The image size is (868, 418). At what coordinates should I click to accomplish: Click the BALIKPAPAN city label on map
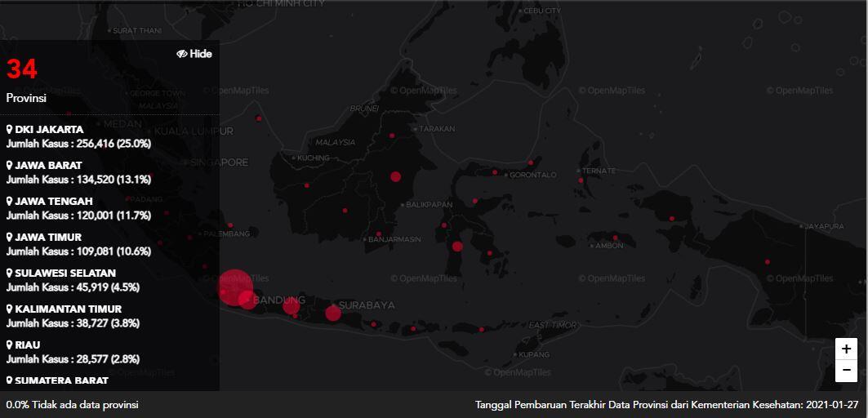(429, 205)
